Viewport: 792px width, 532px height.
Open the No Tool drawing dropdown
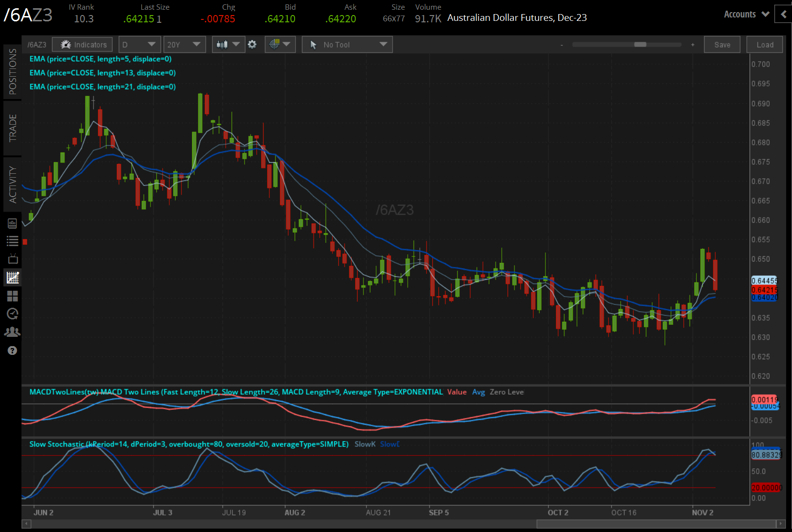346,44
